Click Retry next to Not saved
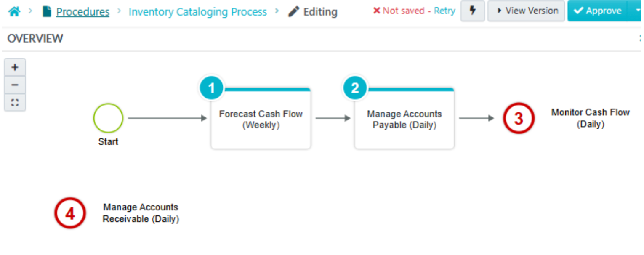This screenshot has height=255, width=644. tap(444, 11)
